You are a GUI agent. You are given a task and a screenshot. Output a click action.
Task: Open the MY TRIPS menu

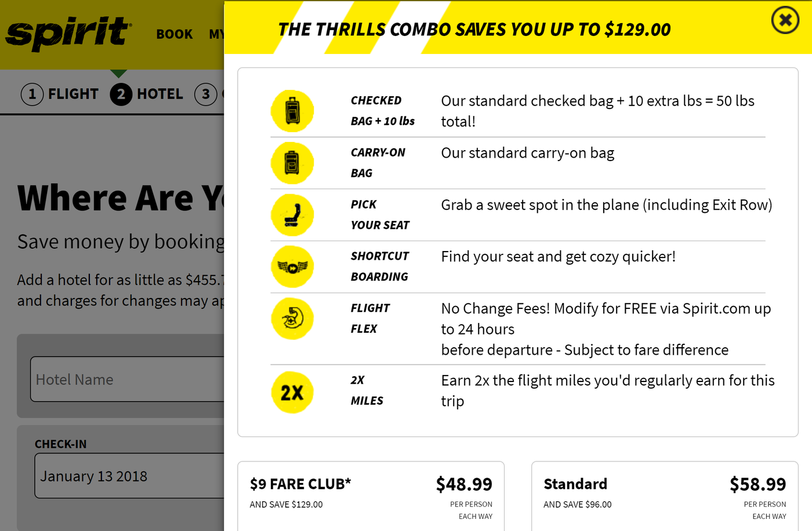click(217, 34)
